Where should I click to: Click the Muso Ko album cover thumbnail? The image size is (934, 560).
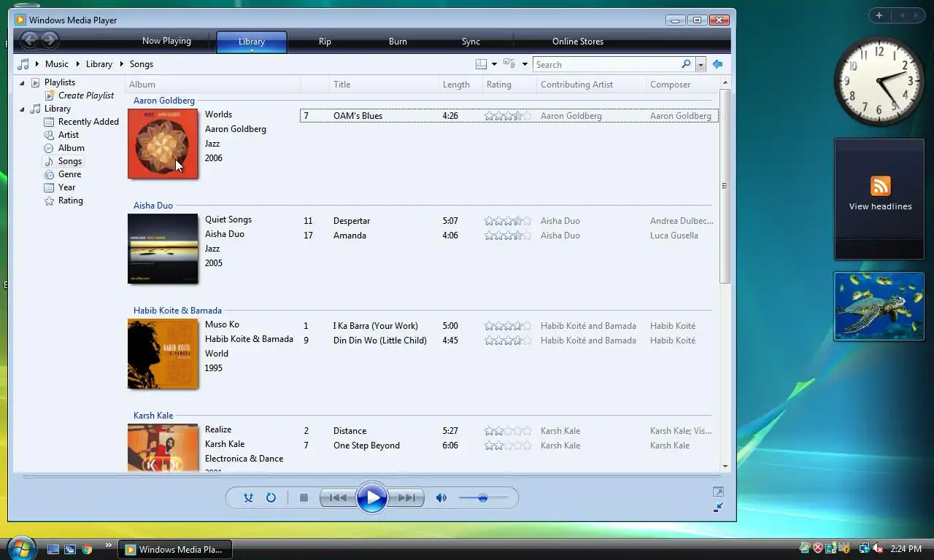pos(163,354)
